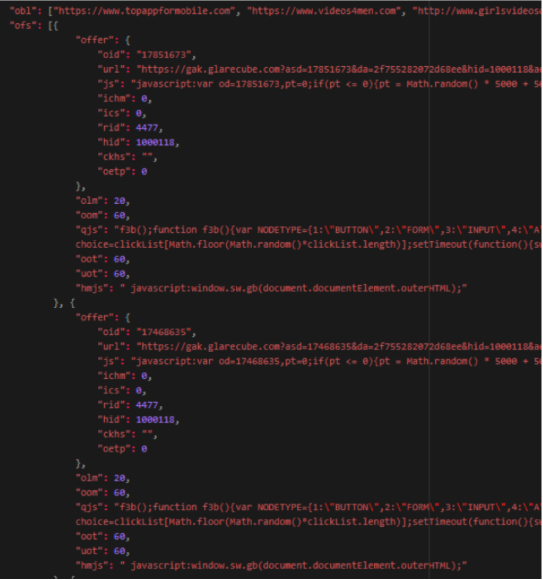543x580 pixels.
Task: Place cursor on first "rid" value 4477
Action: point(147,128)
